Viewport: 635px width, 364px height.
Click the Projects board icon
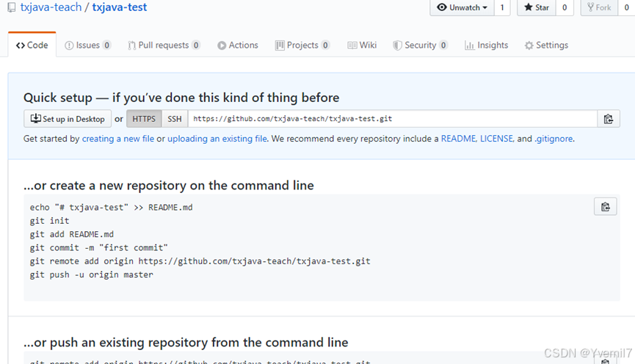(x=280, y=45)
